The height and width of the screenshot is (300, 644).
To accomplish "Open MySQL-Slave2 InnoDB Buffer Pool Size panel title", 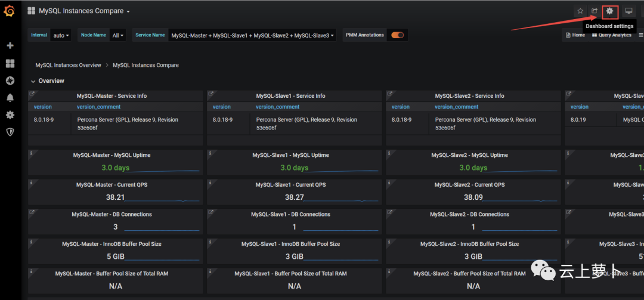I will (x=469, y=244).
